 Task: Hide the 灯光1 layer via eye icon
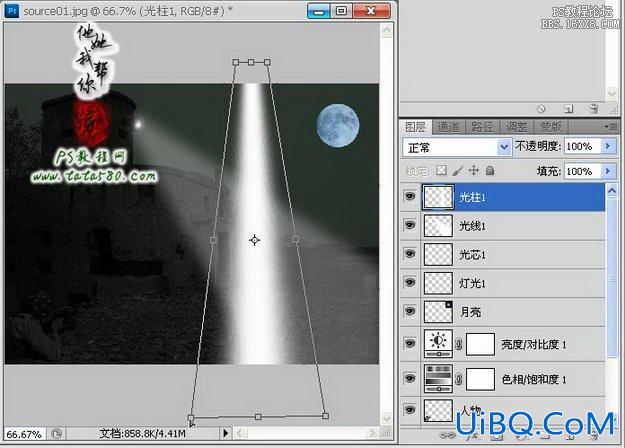pos(410,283)
